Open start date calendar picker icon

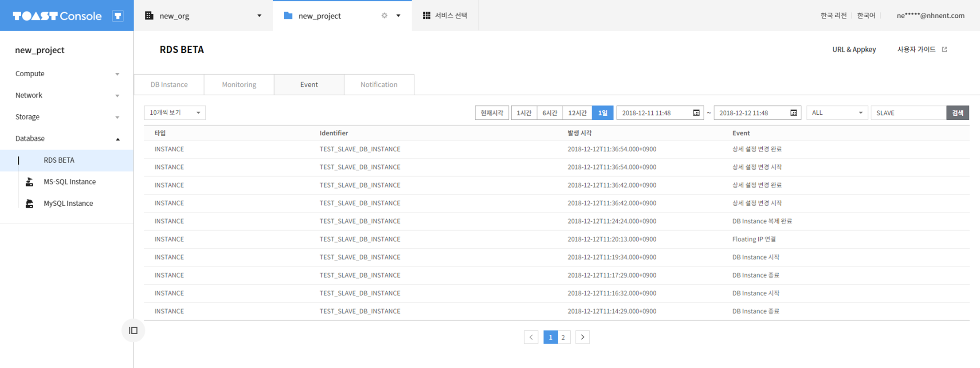click(696, 113)
